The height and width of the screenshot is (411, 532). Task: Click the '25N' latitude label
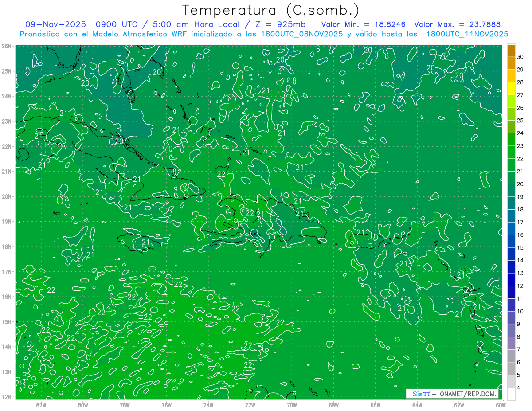[6, 71]
